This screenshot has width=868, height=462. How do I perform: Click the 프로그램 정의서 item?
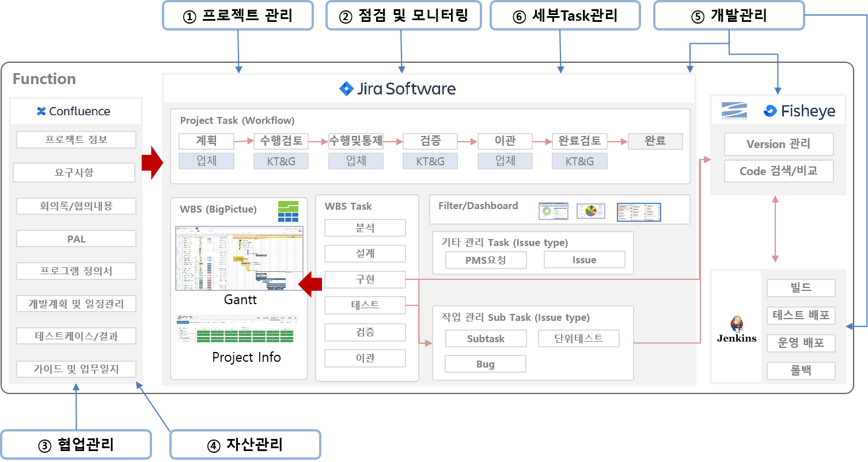[76, 271]
